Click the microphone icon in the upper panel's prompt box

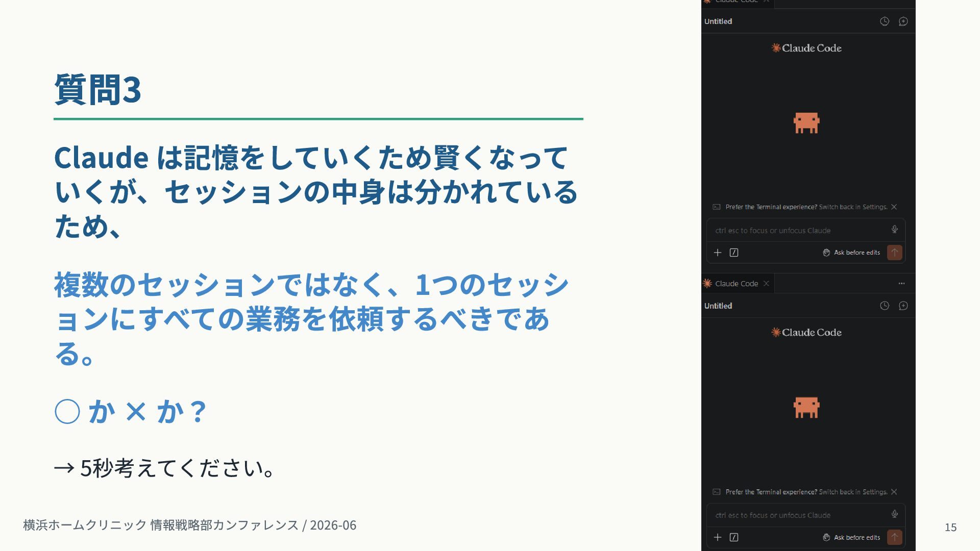pos(894,230)
